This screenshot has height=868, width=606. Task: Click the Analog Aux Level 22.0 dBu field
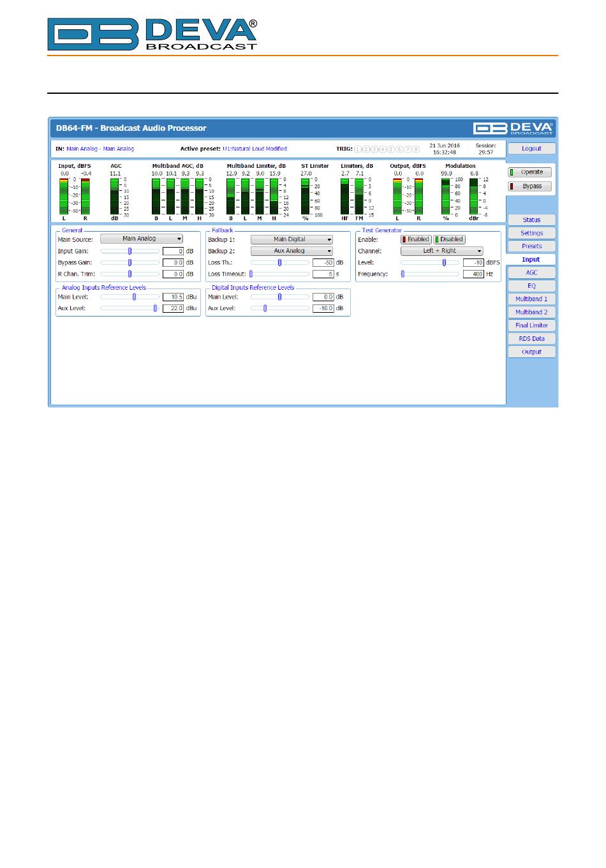[x=174, y=308]
